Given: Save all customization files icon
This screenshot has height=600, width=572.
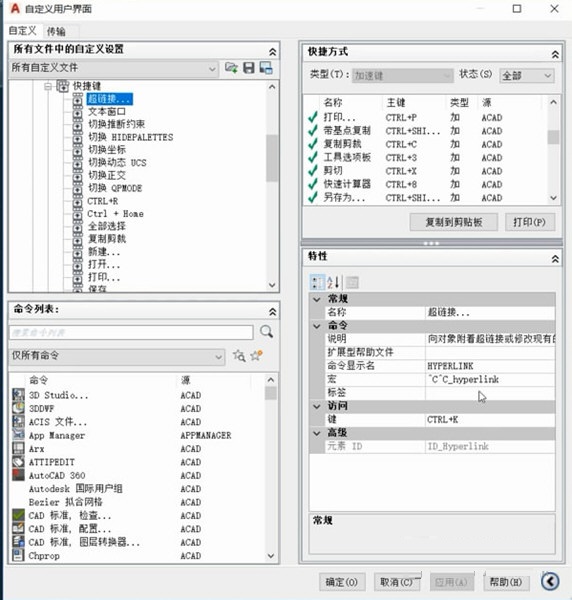Looking at the screenshot, I should (249, 68).
